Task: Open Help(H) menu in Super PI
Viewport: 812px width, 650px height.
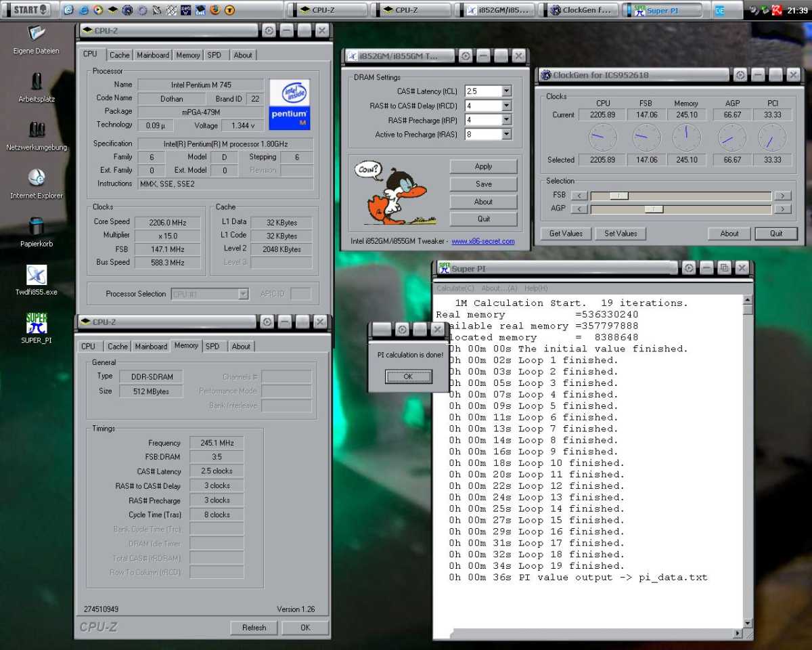Action: (536, 288)
